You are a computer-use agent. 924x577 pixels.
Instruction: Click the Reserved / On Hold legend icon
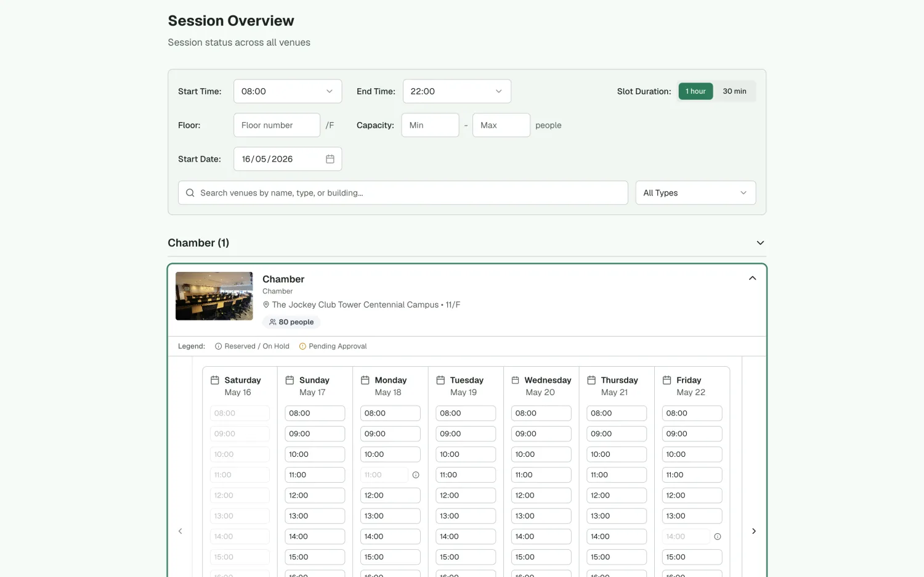(x=218, y=346)
